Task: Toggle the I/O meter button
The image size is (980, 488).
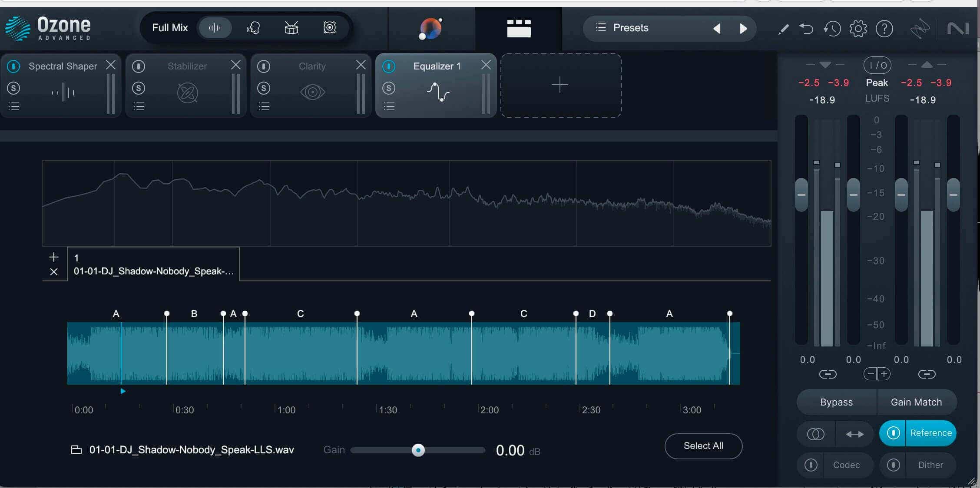Action: click(x=877, y=66)
